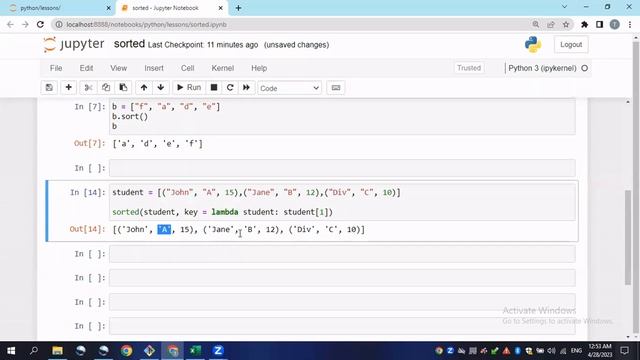Open the Edit menu
This screenshot has width=640, height=360.
pos(86,68)
